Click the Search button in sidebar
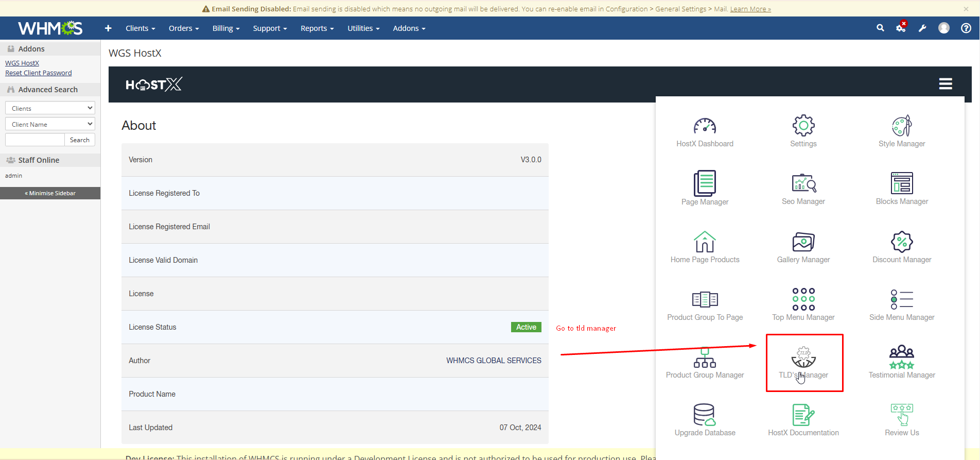The width and height of the screenshot is (980, 460). pyautogui.click(x=79, y=140)
